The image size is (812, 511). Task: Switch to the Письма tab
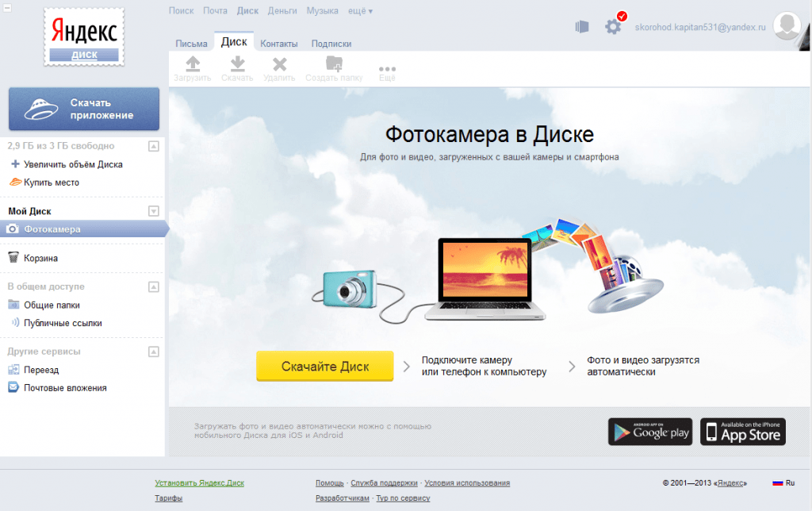click(x=192, y=44)
